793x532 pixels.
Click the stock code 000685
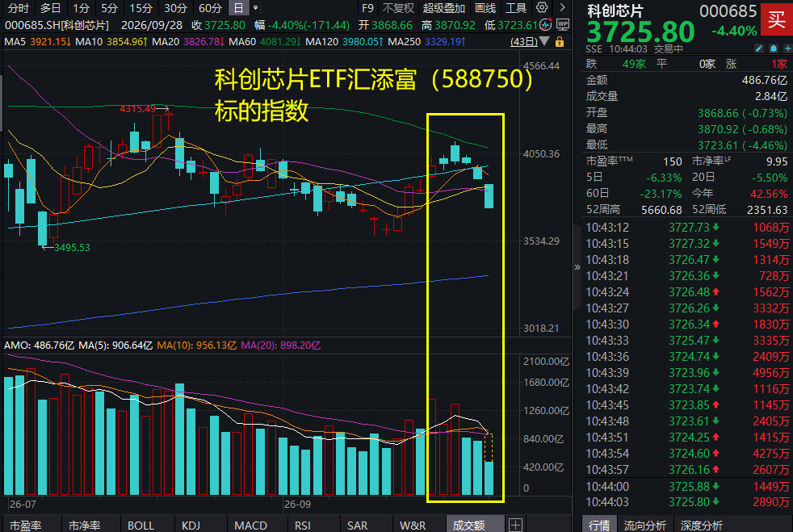click(x=728, y=11)
